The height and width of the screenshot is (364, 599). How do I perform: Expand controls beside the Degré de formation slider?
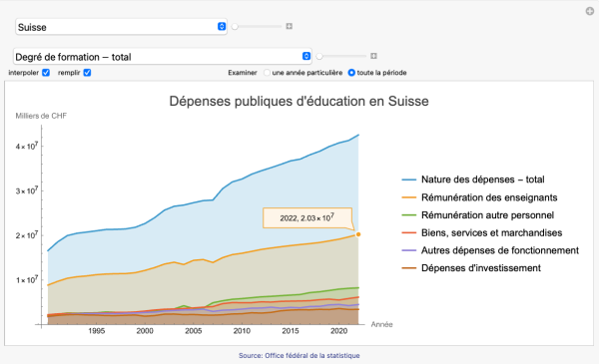click(x=373, y=56)
